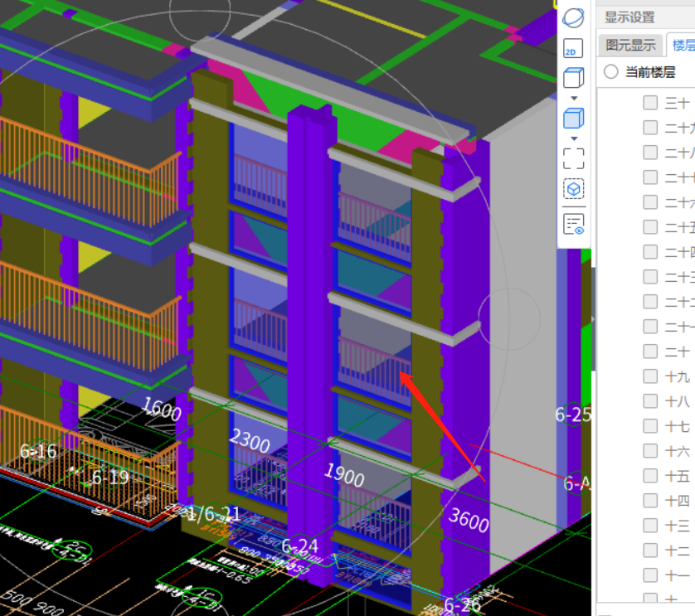Check the 二十六 floor checkbox
The image size is (695, 616).
650,202
